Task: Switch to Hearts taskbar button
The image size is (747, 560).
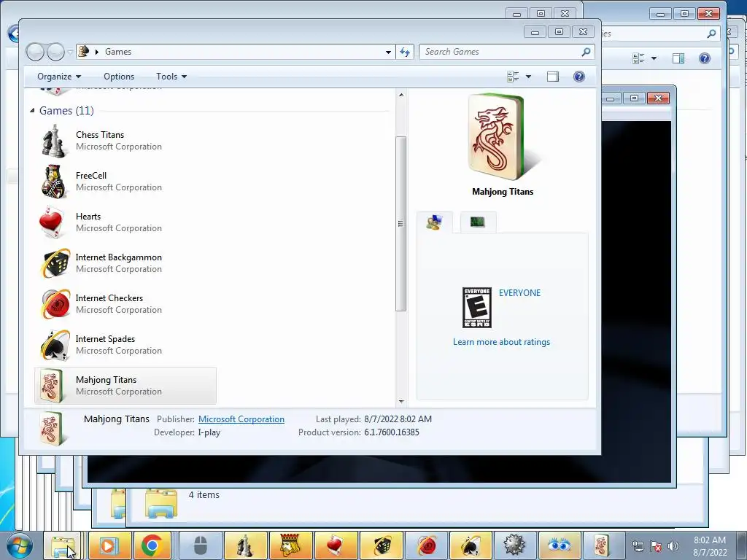Action: point(336,545)
